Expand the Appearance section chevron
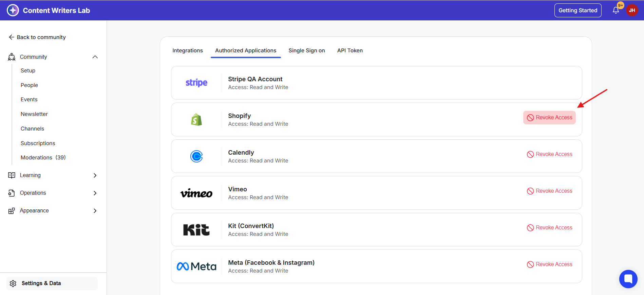 95,211
